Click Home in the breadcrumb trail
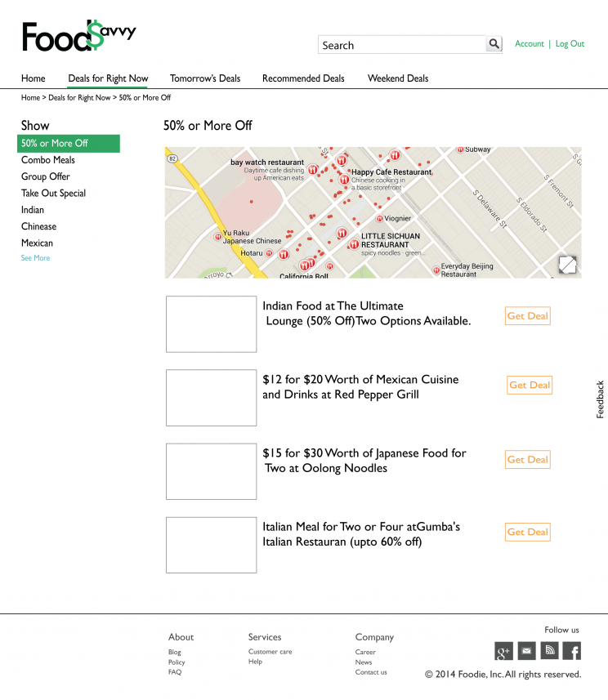The width and height of the screenshot is (608, 700). click(30, 98)
